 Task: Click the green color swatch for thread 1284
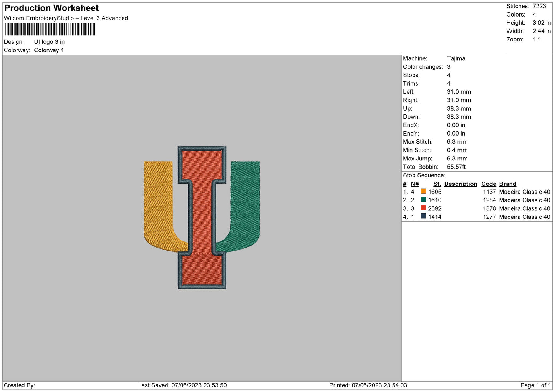423,200
